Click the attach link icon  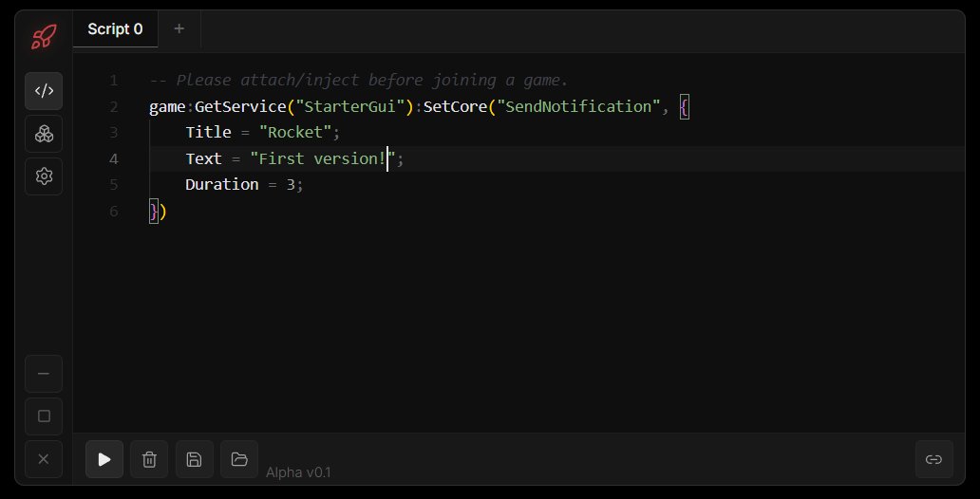pos(933,460)
